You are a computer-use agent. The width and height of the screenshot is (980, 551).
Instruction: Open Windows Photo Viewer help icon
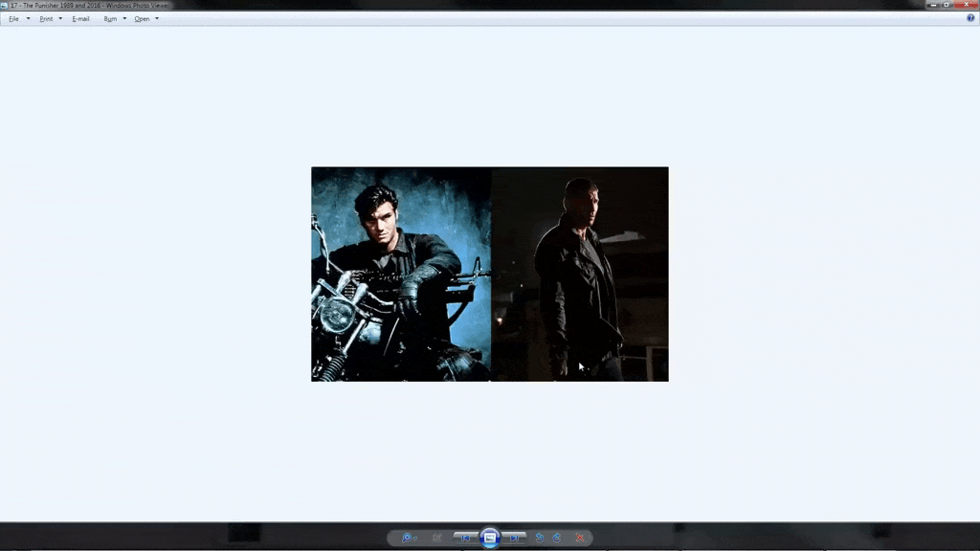point(970,18)
